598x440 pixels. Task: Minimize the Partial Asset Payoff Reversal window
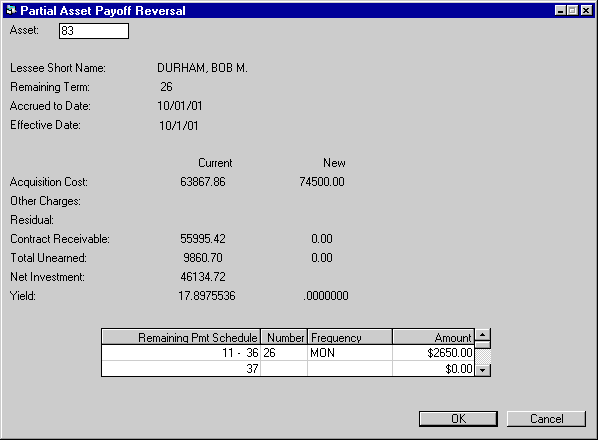click(560, 10)
